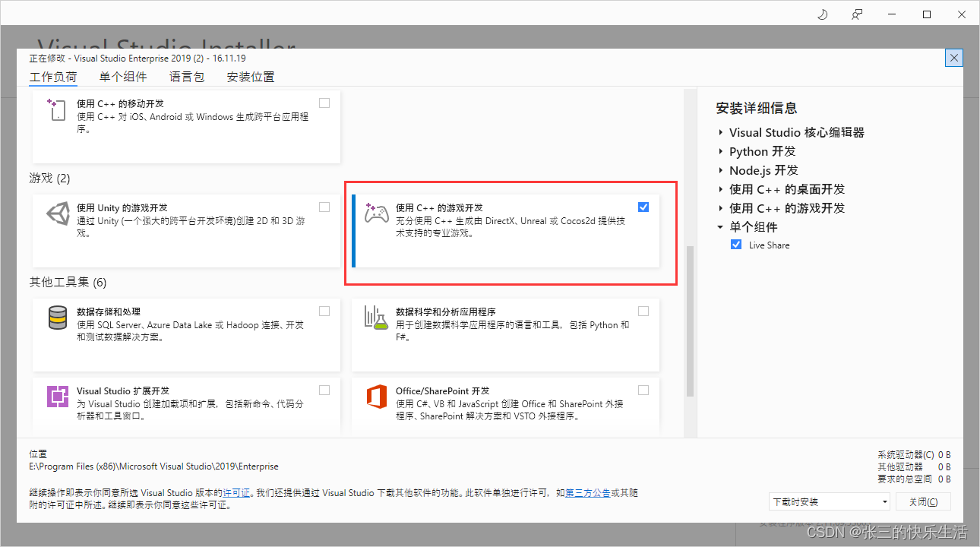980x547 pixels.
Task: Switch to the 语言包 tab
Action: (187, 77)
